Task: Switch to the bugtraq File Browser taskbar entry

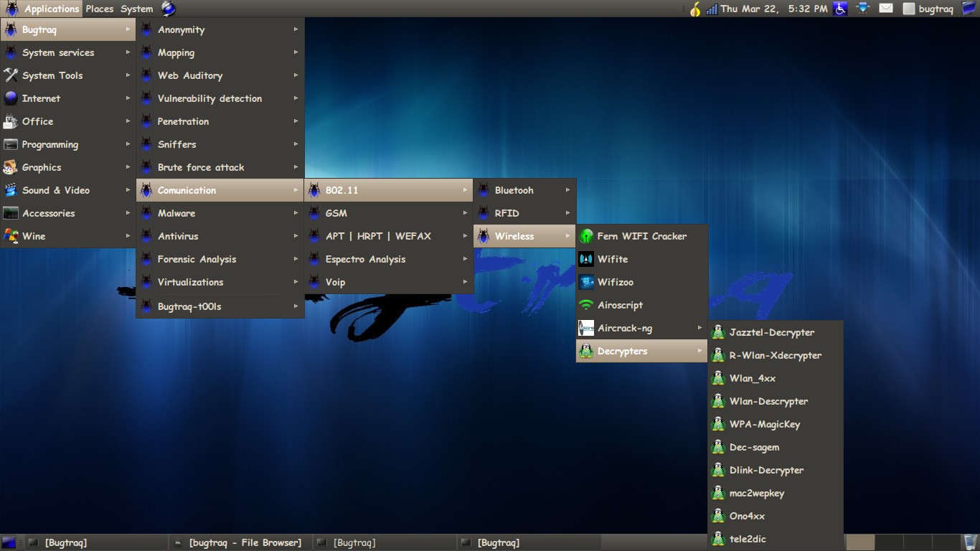Action: pyautogui.click(x=244, y=542)
